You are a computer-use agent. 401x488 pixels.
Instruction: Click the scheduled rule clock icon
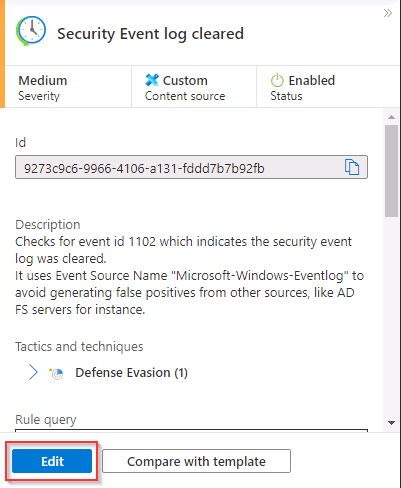[31, 31]
